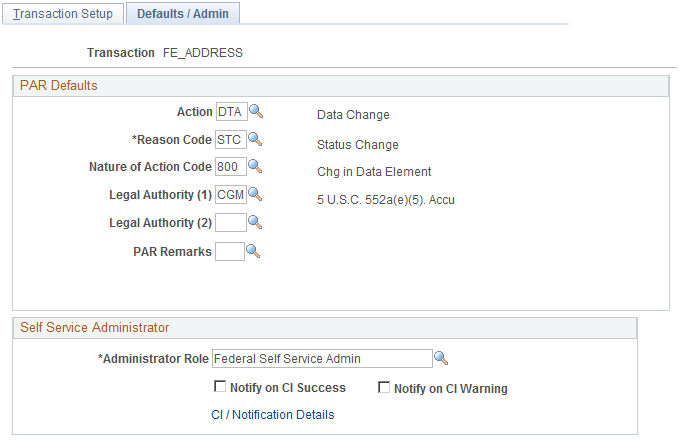Click the lookup icon next to Action
This screenshot has width=679, height=440.
tap(256, 113)
